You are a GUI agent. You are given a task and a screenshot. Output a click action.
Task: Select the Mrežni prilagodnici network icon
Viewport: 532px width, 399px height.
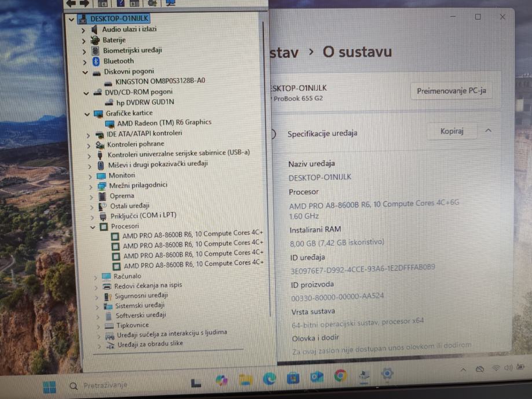coord(102,186)
